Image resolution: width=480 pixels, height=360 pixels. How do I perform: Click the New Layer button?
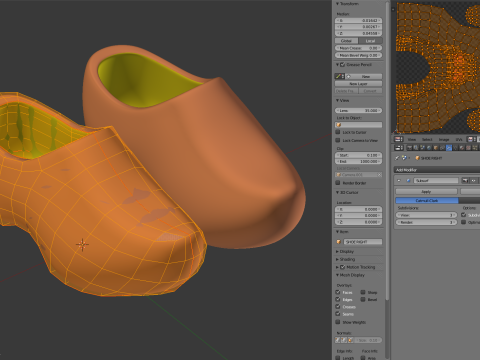click(x=359, y=84)
